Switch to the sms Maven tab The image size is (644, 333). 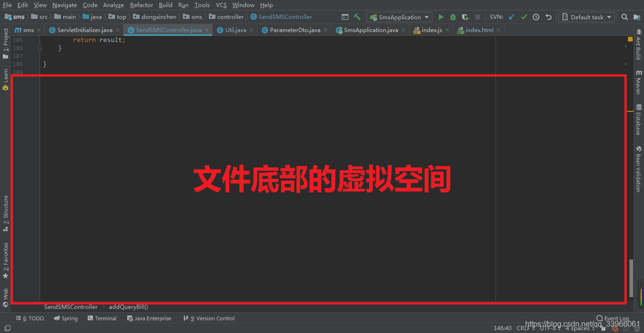pos(28,30)
